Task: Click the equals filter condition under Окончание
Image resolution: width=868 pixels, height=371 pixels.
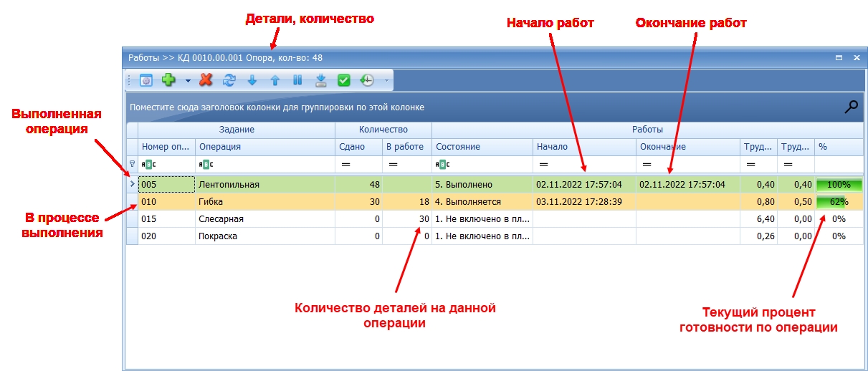Action: coord(645,165)
